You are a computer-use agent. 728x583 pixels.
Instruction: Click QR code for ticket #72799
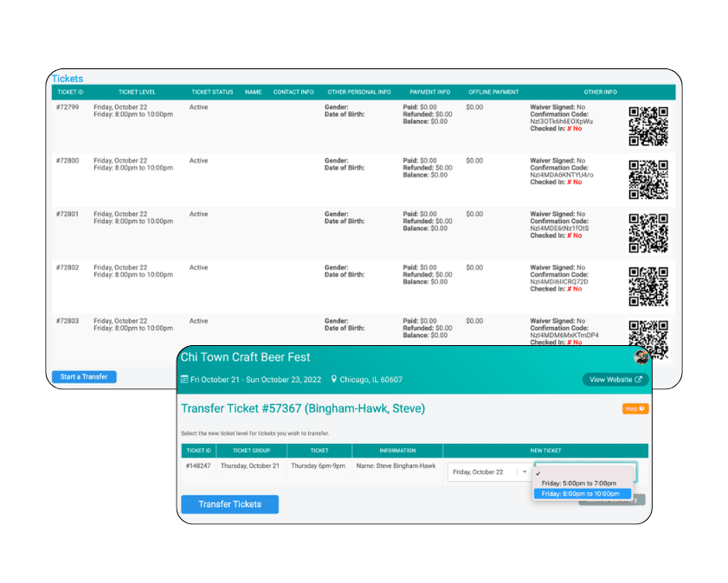[648, 125]
